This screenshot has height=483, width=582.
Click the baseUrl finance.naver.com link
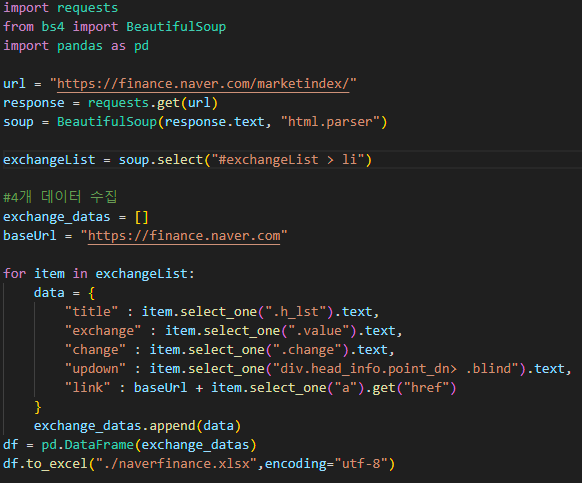click(184, 236)
